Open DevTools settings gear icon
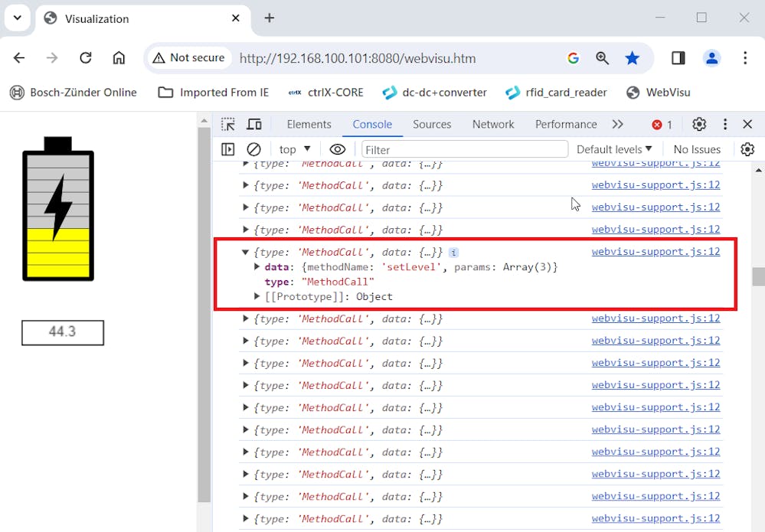Image resolution: width=765 pixels, height=532 pixels. [x=699, y=125]
